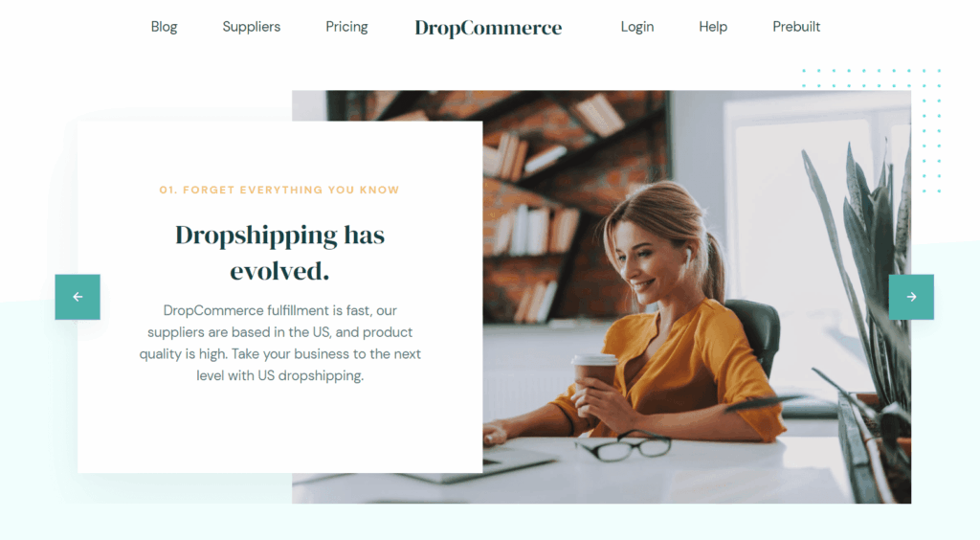Open the Login page
This screenshot has height=540, width=980.
[636, 27]
